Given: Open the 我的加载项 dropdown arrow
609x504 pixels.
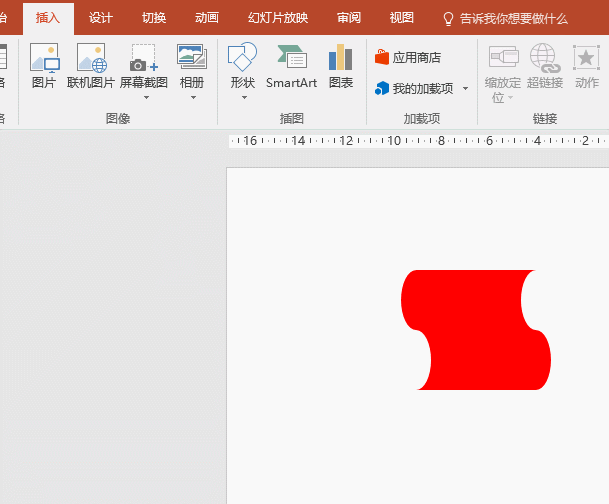Looking at the screenshot, I should [x=465, y=89].
